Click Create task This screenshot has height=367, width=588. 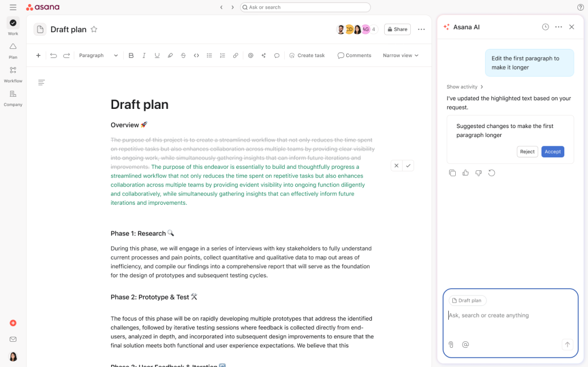(307, 55)
